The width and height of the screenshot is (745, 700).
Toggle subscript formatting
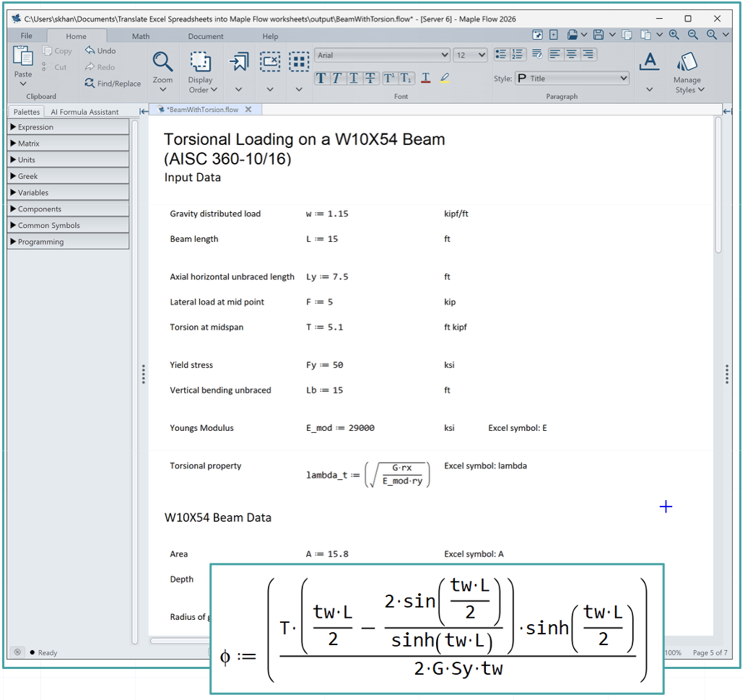pyautogui.click(x=406, y=78)
